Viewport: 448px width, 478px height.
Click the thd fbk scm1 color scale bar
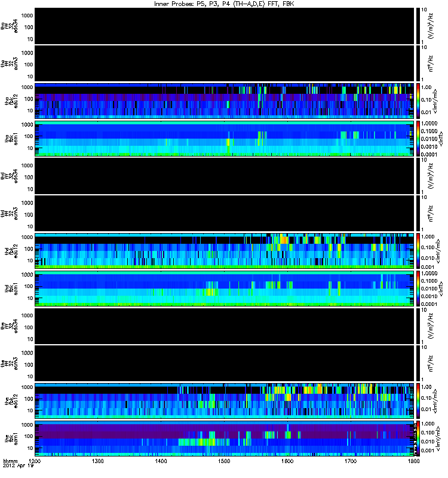click(x=418, y=289)
